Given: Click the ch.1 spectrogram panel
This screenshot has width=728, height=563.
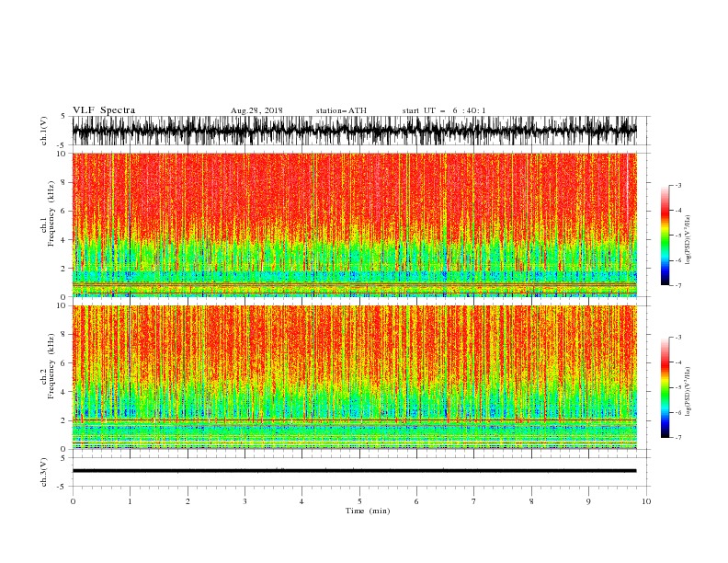Looking at the screenshot, I should tap(354, 224).
